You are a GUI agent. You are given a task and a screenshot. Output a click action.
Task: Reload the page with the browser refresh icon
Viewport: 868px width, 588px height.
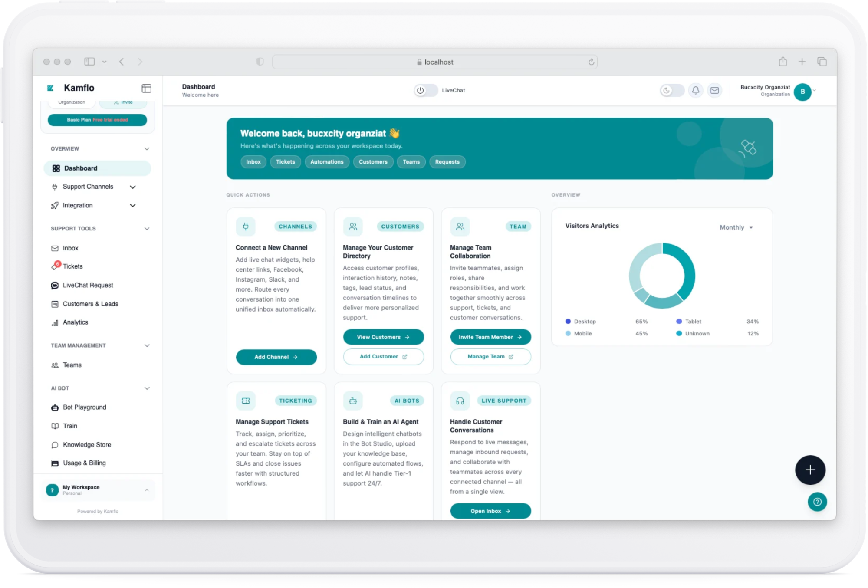[591, 62]
